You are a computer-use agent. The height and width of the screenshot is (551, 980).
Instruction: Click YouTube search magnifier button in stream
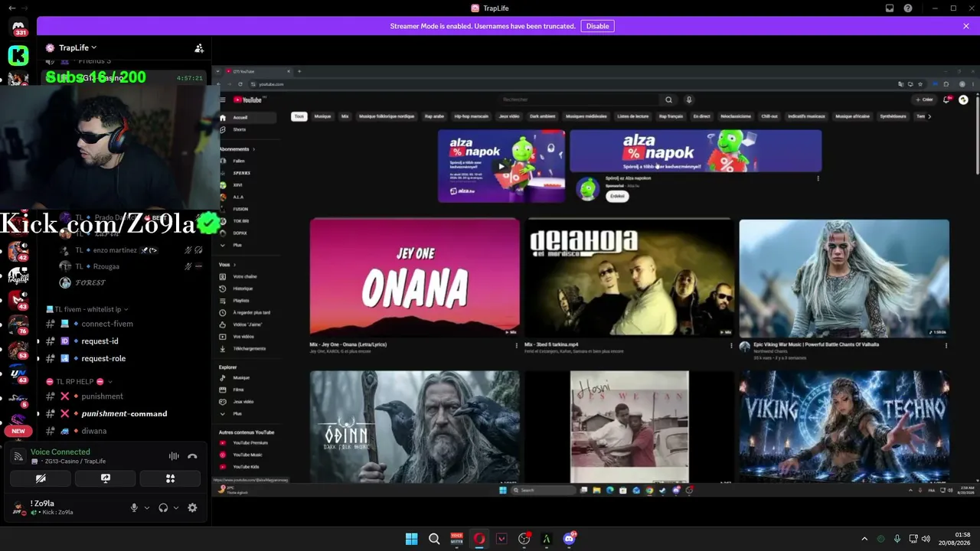pyautogui.click(x=668, y=99)
